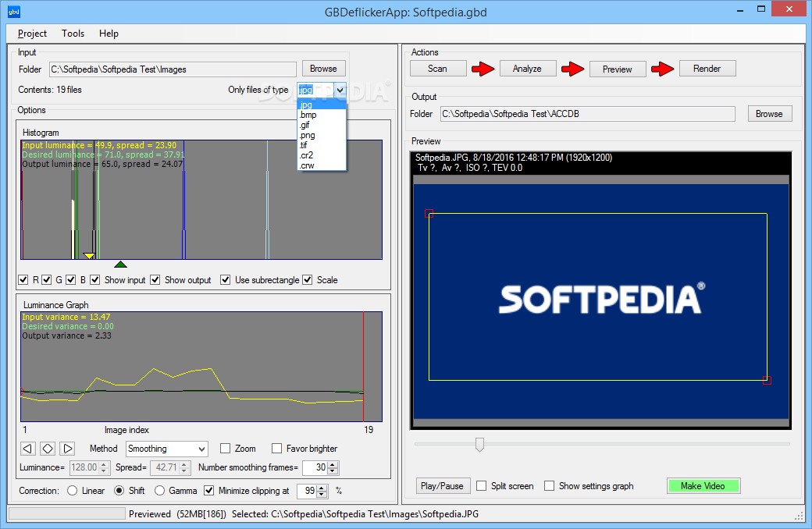Enable the Zoom checkbox
The image size is (812, 529).
[226, 449]
